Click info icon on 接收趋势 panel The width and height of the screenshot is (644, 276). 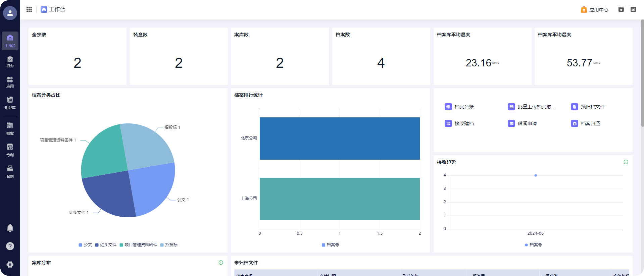[x=626, y=162]
